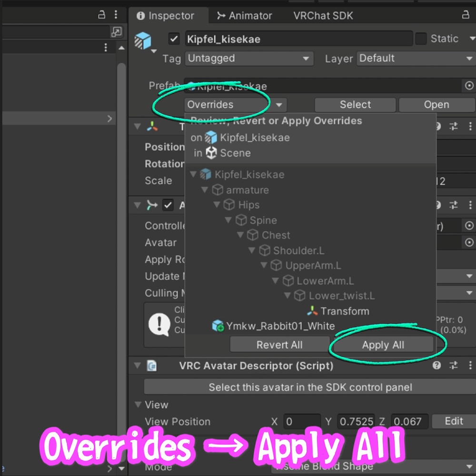476x476 pixels.
Task: Collapse the VRC Avatar Descriptor foldout
Action: point(138,365)
